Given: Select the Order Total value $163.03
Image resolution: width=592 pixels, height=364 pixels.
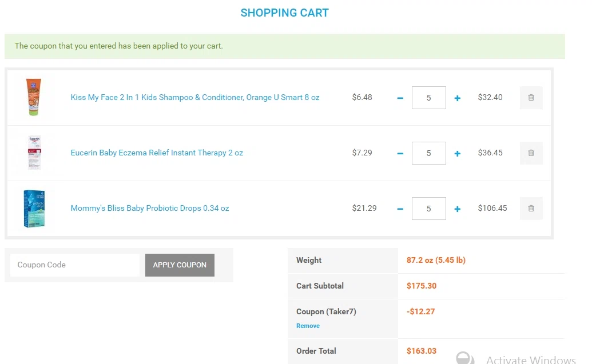Looking at the screenshot, I should 422,351.
